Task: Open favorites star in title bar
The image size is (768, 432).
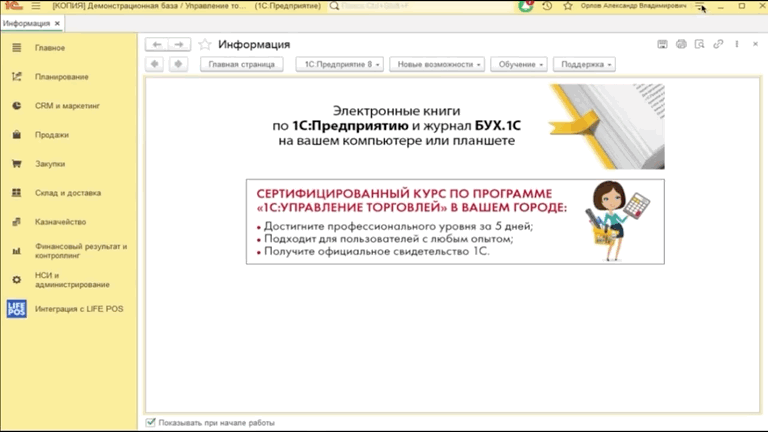Action: 568,6
